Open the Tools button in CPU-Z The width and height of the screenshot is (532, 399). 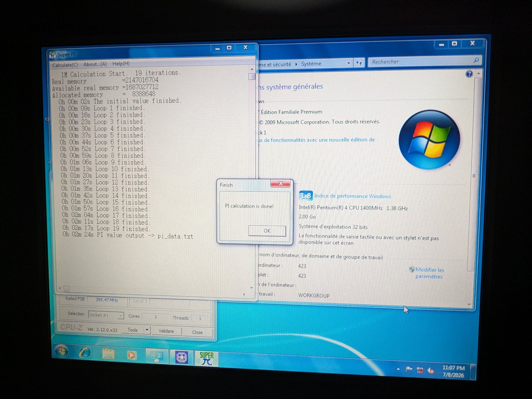click(132, 330)
